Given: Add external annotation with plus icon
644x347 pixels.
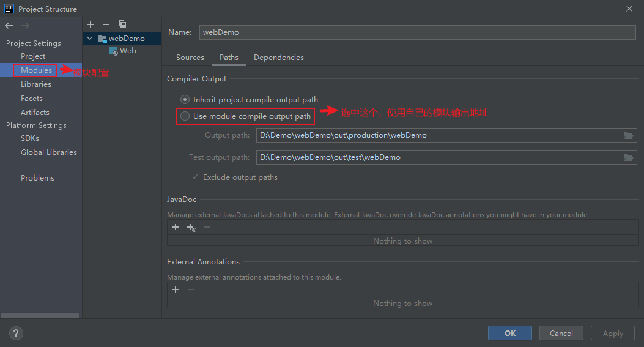Looking at the screenshot, I should [x=176, y=289].
